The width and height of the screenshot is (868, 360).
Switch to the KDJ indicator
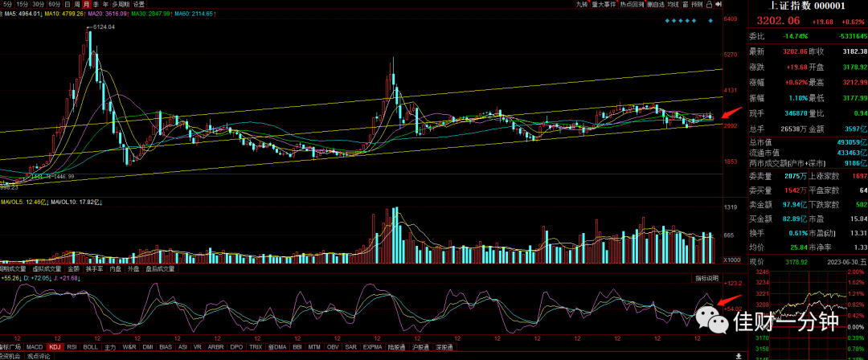[x=55, y=347]
